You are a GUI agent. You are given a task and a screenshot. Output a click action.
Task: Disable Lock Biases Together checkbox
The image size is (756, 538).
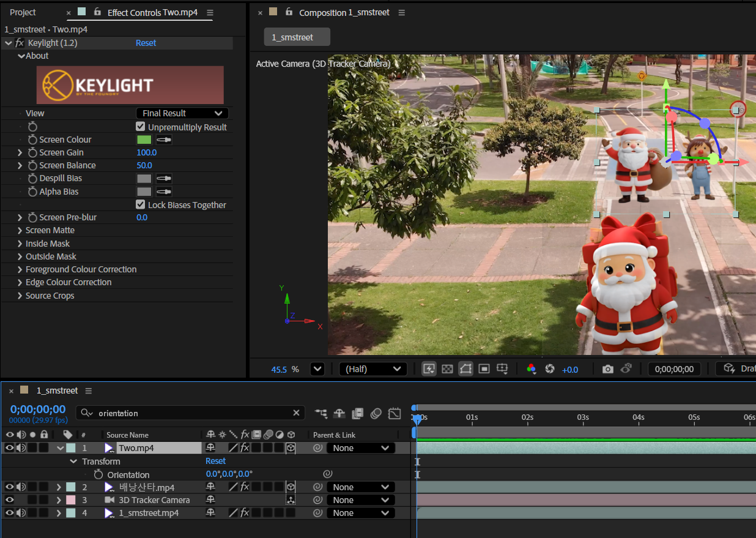pyautogui.click(x=141, y=204)
